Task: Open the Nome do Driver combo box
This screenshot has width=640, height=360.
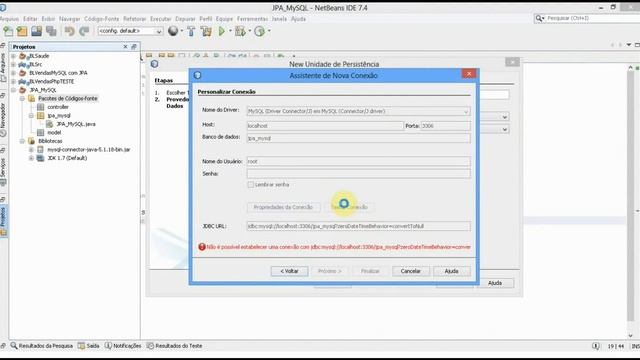Action: pos(358,111)
